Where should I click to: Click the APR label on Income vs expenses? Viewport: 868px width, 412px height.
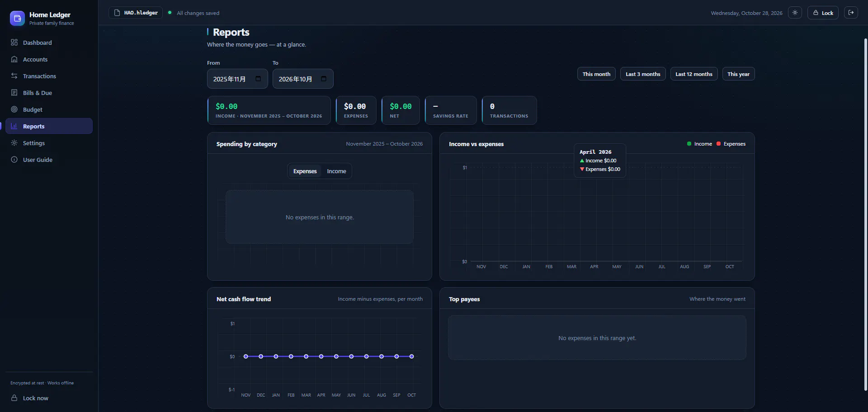(x=594, y=267)
